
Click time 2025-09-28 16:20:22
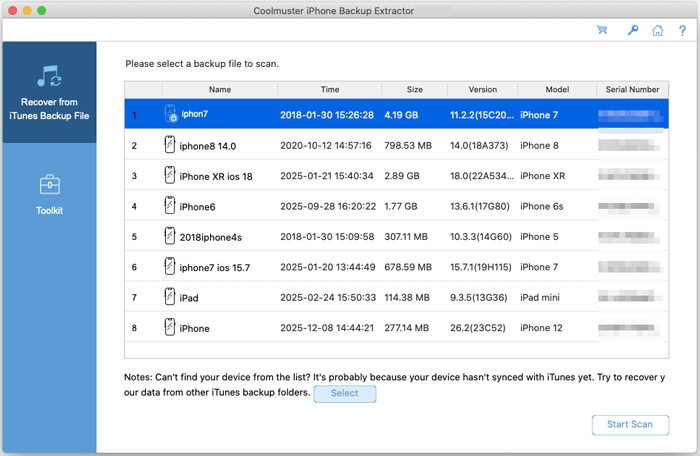[328, 206]
